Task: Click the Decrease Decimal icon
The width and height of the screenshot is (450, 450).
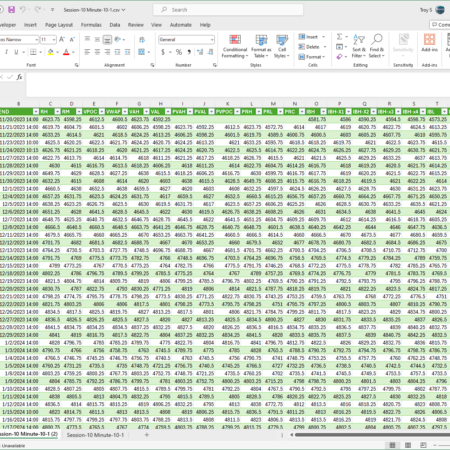Action: [x=210, y=52]
